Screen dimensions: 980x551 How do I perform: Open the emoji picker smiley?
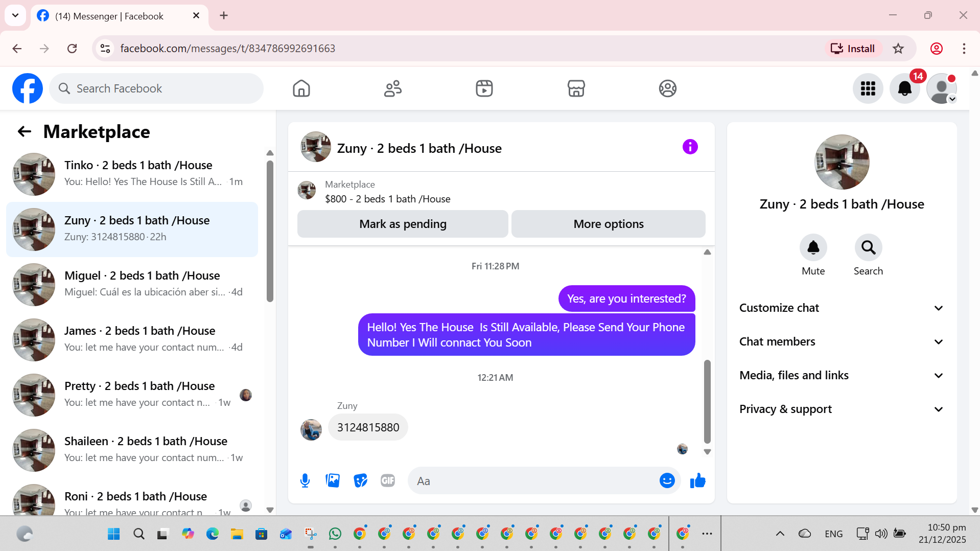(667, 480)
